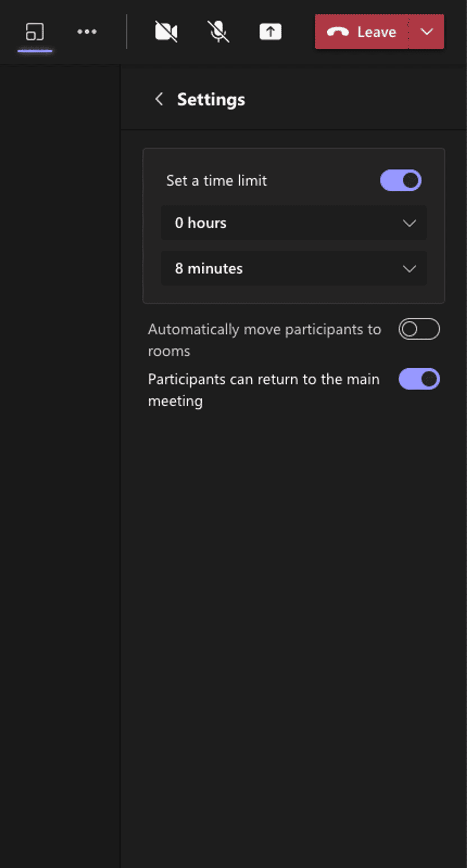Click the hang-up phone icon in Leave
The width and height of the screenshot is (467, 868).
pyautogui.click(x=338, y=32)
